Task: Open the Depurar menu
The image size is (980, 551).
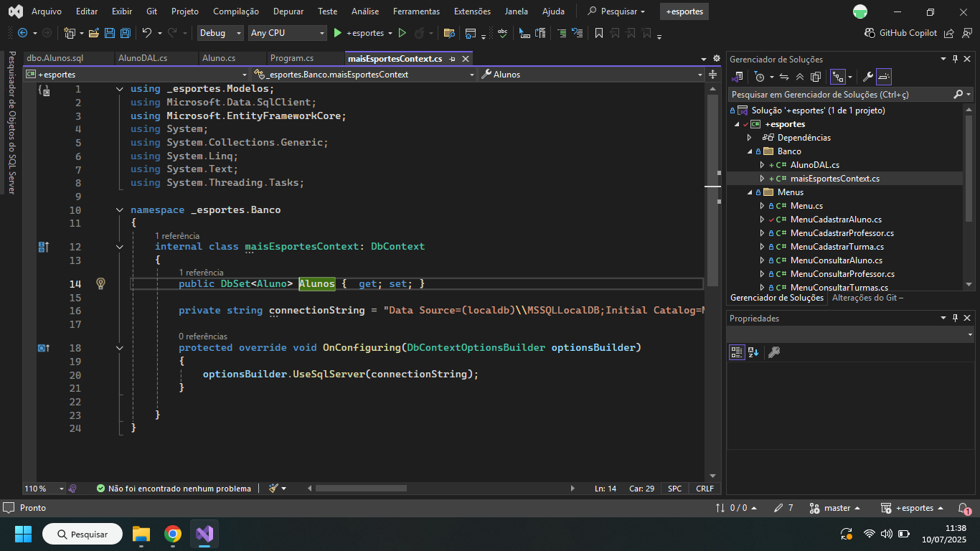Action: tap(288, 11)
